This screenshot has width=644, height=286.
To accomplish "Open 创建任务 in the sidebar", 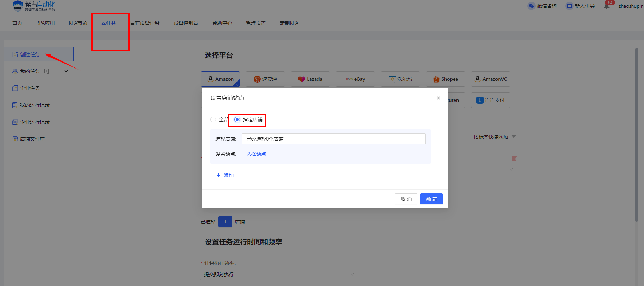I will [30, 54].
